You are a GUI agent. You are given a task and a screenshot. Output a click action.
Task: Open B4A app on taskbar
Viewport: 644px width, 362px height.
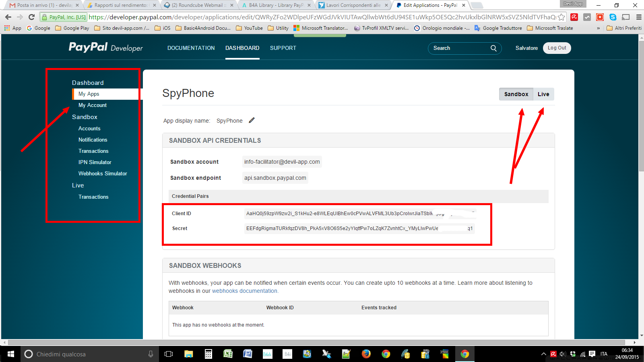point(267,354)
